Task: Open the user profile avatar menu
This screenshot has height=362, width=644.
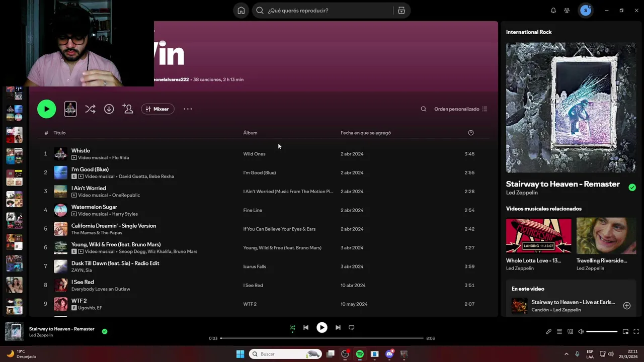Action: [586, 11]
